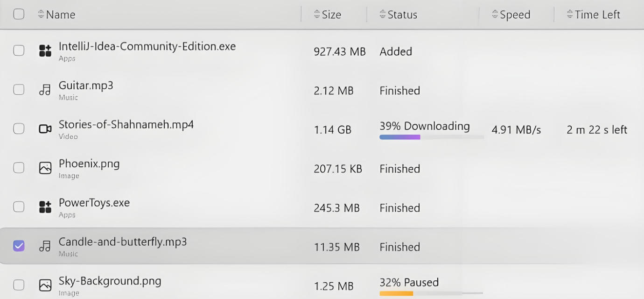Check the checkbox for Guitar.mp3
This screenshot has width=644, height=299.
(19, 89)
